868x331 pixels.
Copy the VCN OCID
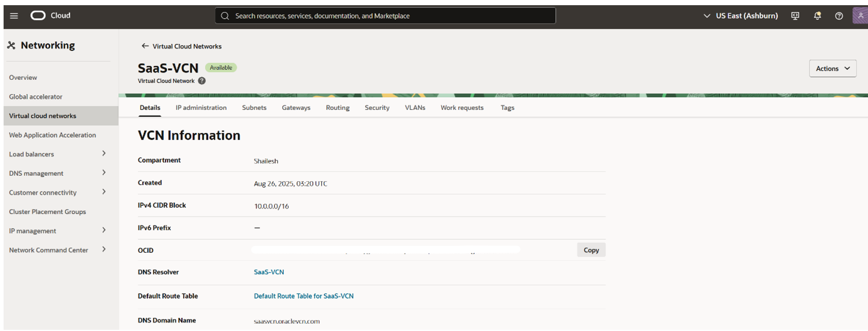591,250
